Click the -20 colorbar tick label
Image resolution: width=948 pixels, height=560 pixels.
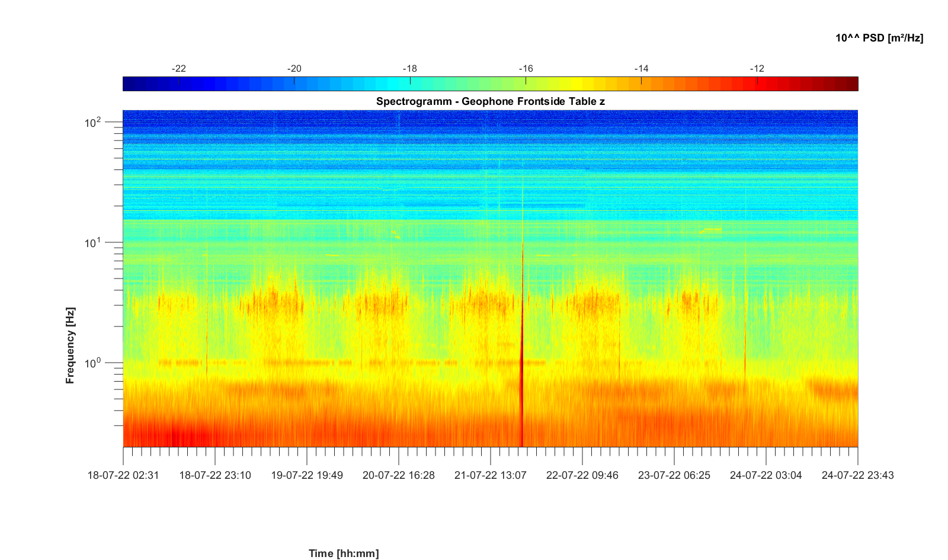pos(294,69)
